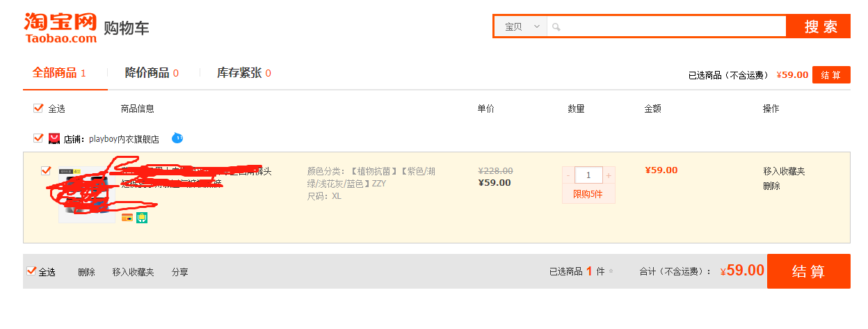
Task: Click the large bottom 结算 checkout button
Action: pyautogui.click(x=808, y=271)
